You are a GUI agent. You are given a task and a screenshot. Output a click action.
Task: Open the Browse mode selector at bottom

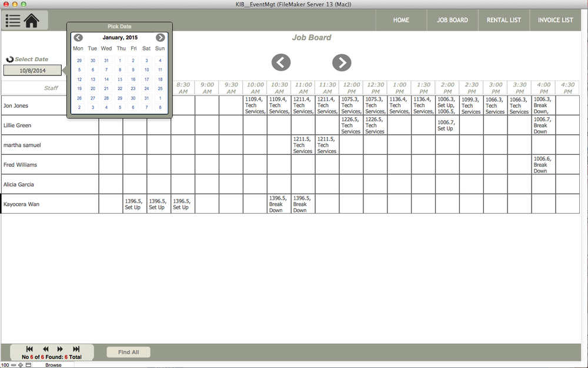click(53, 364)
